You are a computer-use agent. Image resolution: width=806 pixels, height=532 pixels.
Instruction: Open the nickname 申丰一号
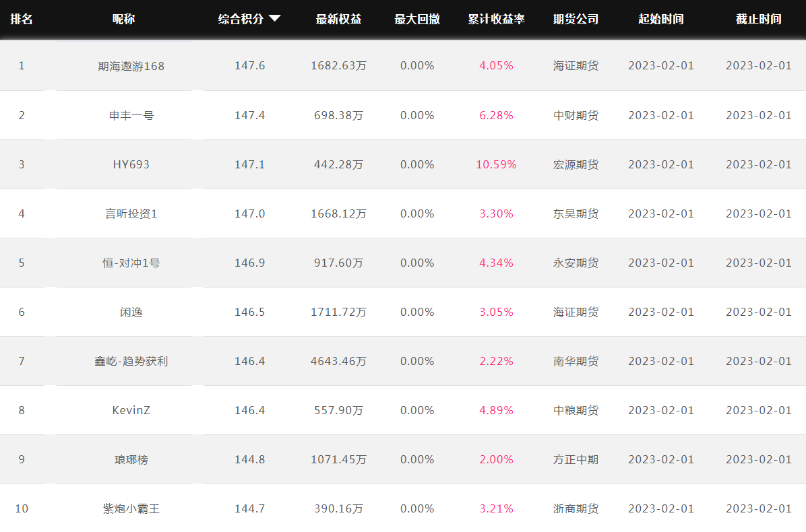point(131,116)
